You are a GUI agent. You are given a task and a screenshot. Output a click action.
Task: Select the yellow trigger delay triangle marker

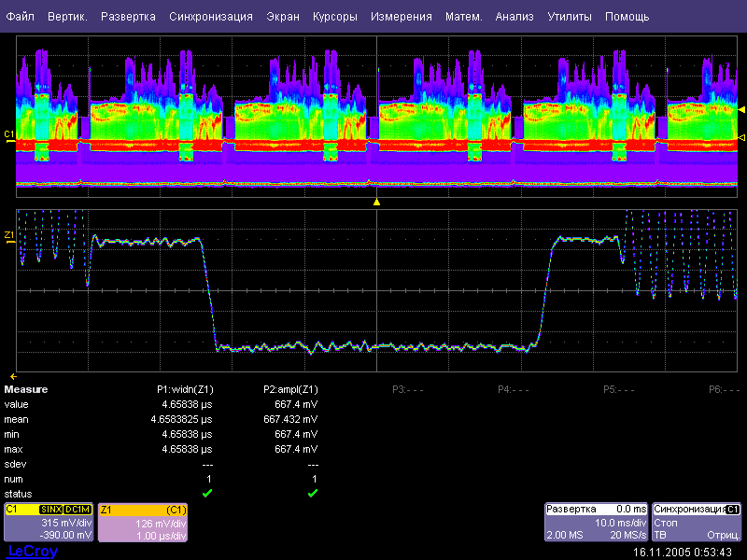tap(376, 202)
